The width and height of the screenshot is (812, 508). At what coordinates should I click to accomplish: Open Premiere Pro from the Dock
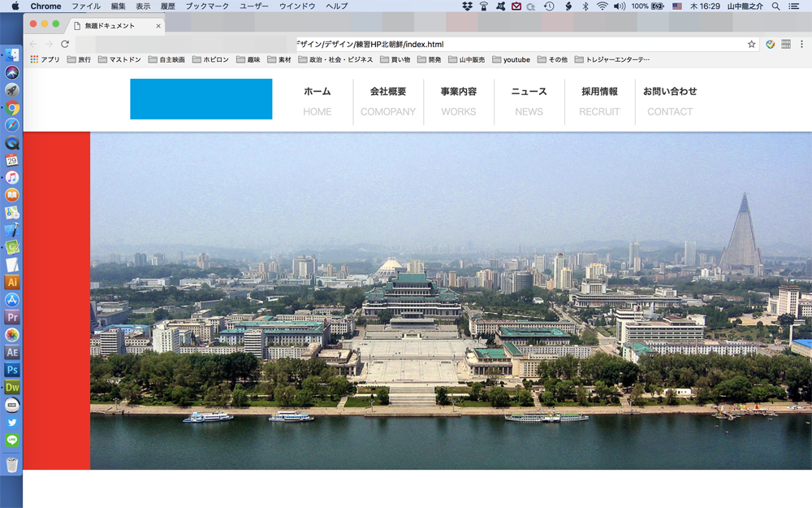click(12, 317)
